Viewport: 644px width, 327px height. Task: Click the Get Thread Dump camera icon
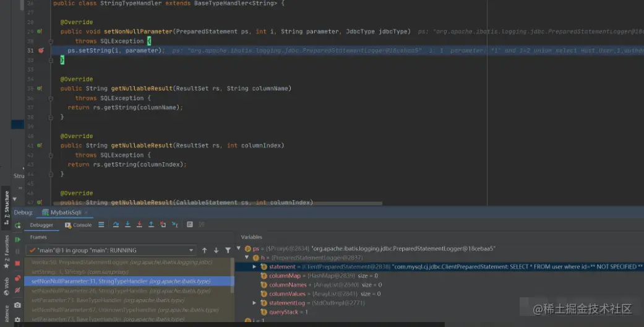[18, 305]
